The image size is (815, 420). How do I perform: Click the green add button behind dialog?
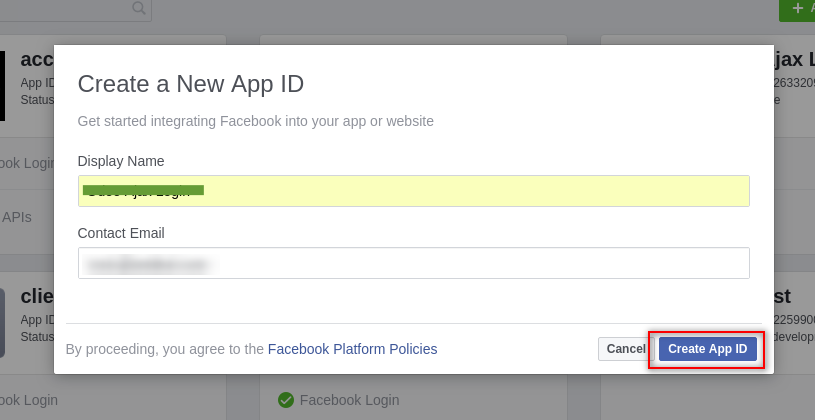coord(797,9)
